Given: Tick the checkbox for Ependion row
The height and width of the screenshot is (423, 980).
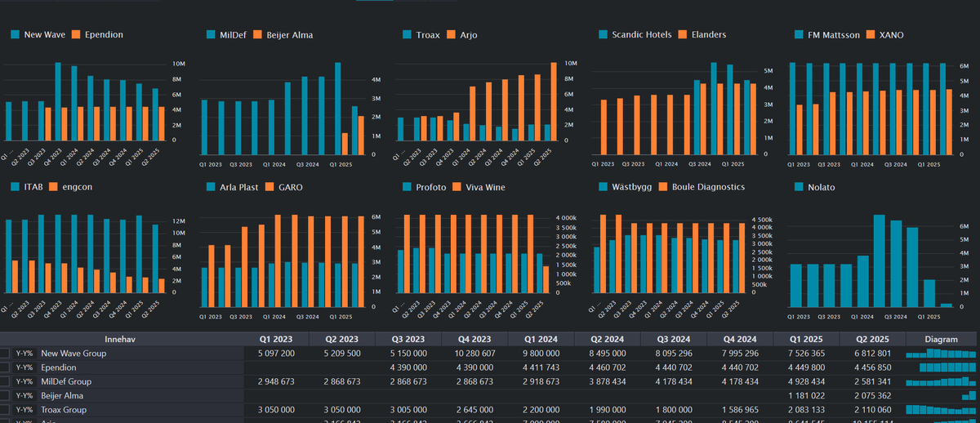Looking at the screenshot, I should click(x=5, y=367).
